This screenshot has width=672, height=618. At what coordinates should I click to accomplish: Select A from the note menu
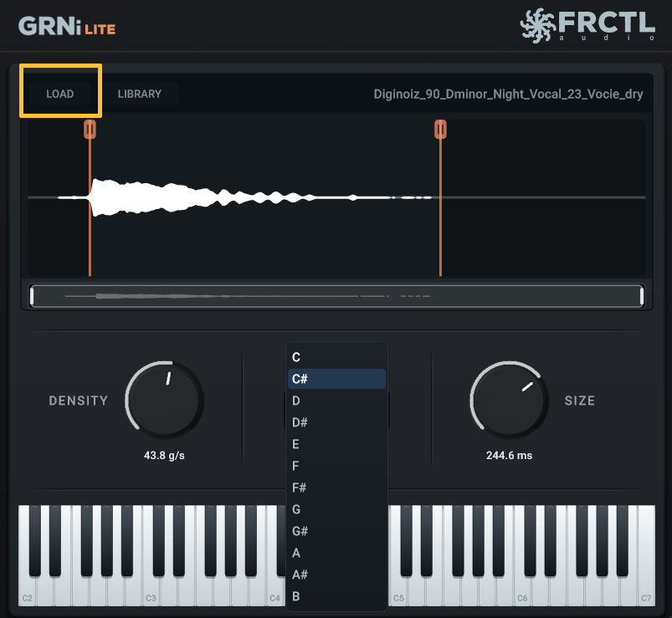tap(336, 553)
